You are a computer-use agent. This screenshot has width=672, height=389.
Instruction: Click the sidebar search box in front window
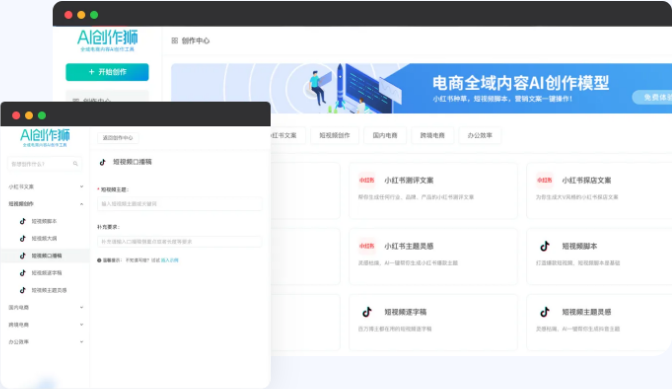45,164
